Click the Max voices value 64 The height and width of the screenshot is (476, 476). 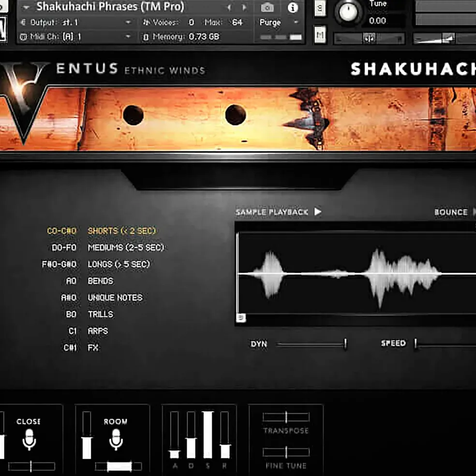click(x=237, y=22)
